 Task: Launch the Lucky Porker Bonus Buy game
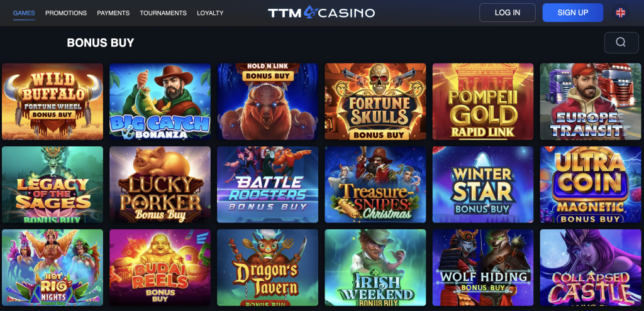click(160, 185)
